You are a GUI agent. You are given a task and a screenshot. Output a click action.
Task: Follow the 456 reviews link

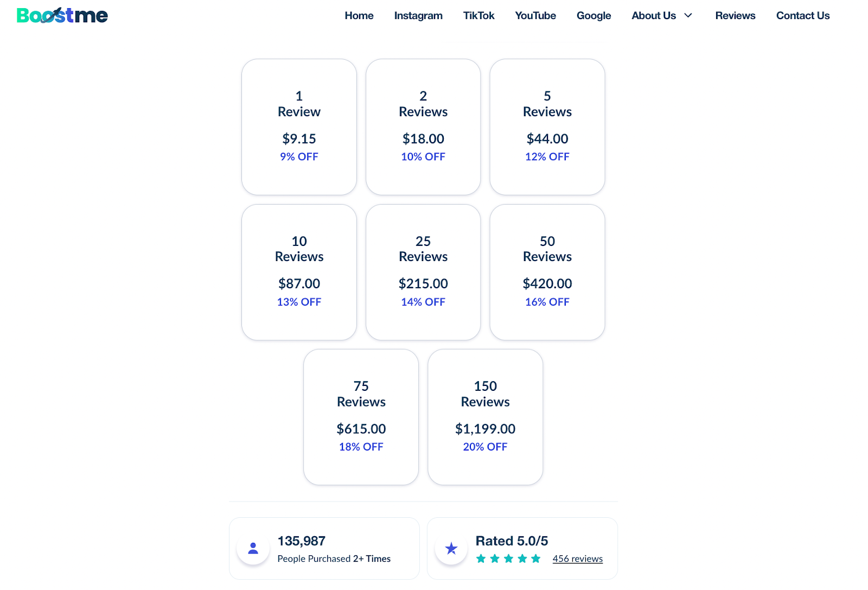coord(577,559)
